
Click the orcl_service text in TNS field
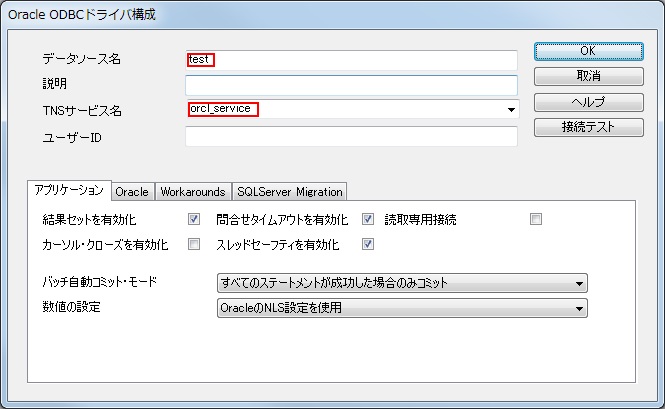pyautogui.click(x=221, y=109)
